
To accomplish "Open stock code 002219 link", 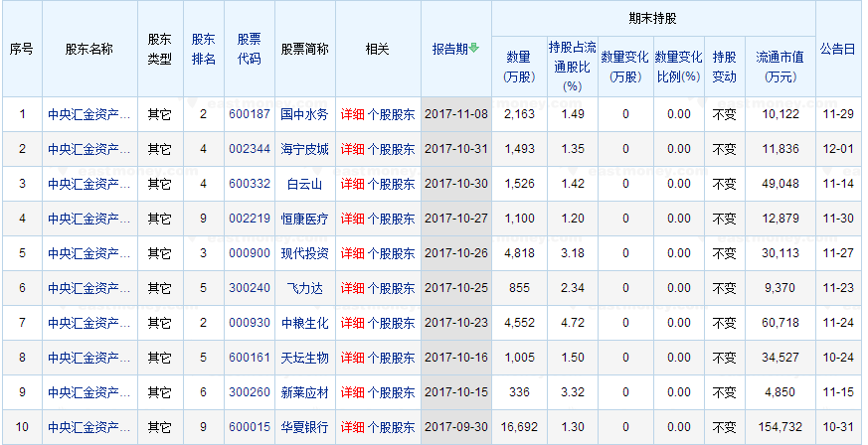I will pos(249,219).
